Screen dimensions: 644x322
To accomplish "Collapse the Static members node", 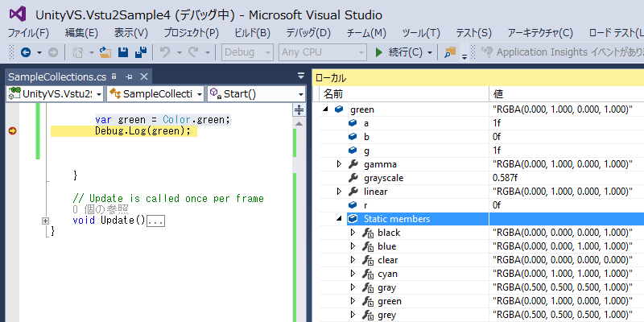I will (x=339, y=219).
